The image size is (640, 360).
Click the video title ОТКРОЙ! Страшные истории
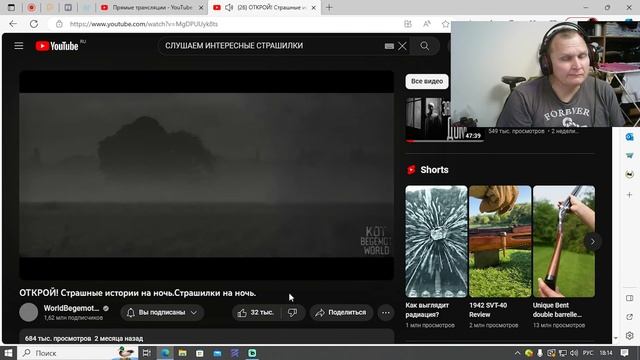pos(138,293)
